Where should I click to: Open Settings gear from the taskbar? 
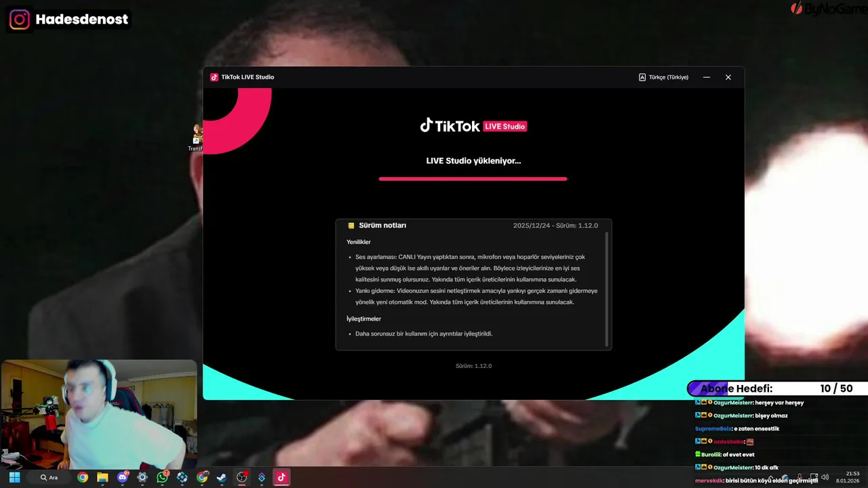(142, 477)
